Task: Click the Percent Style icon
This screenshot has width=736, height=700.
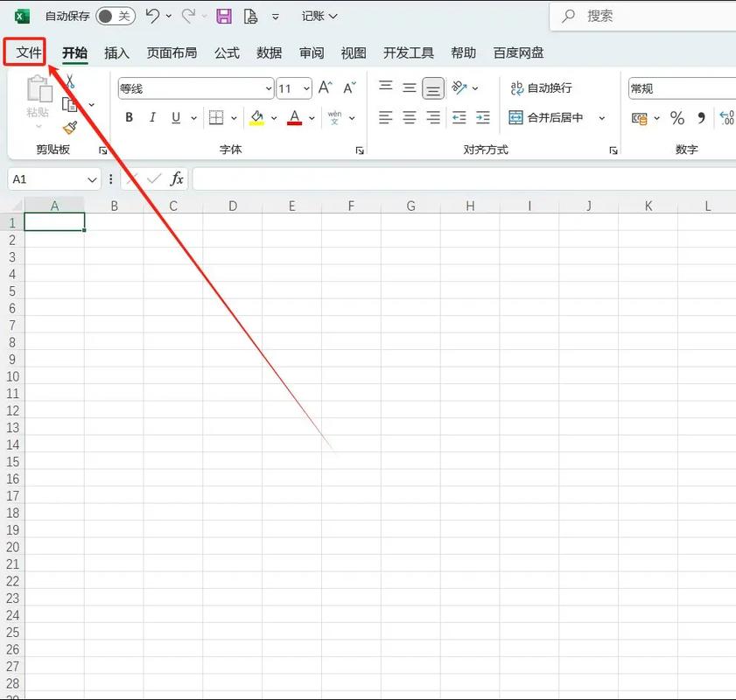Action: tap(676, 118)
